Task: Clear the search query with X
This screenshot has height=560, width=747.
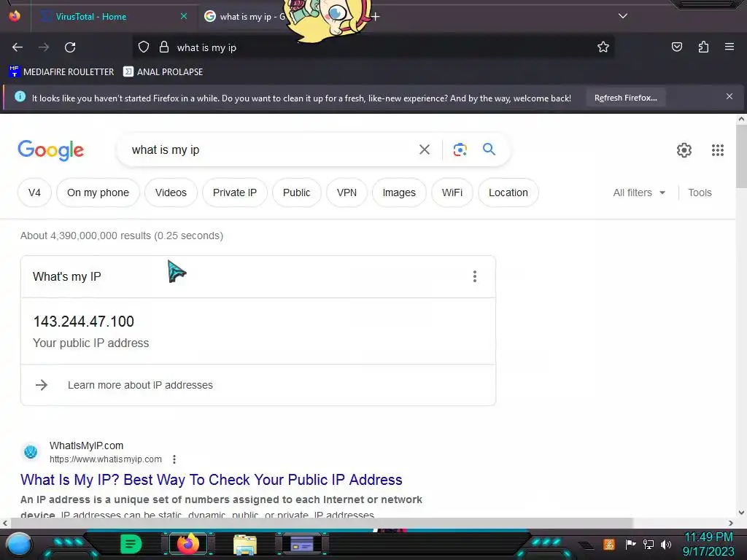Action: pos(425,149)
